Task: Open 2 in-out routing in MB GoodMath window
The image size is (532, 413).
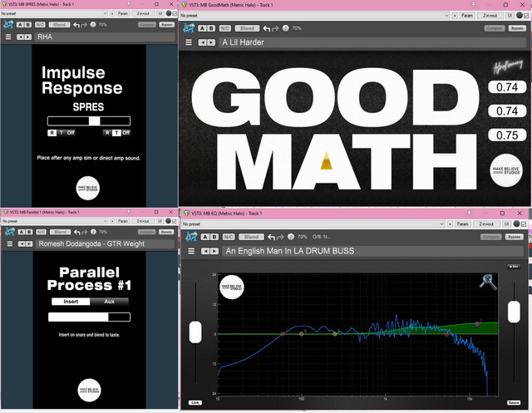Action: [490, 16]
